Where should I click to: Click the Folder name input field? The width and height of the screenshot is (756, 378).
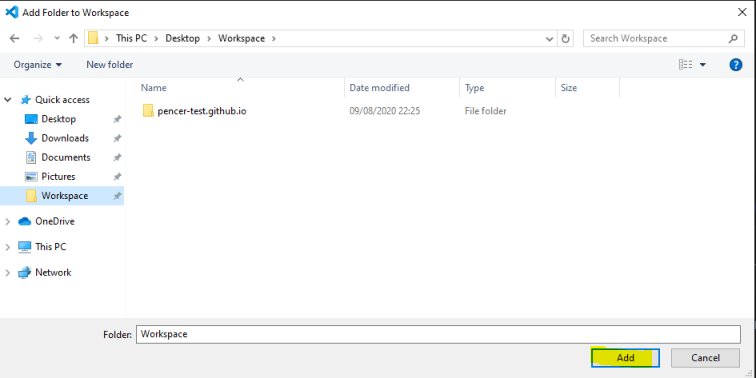(x=438, y=334)
